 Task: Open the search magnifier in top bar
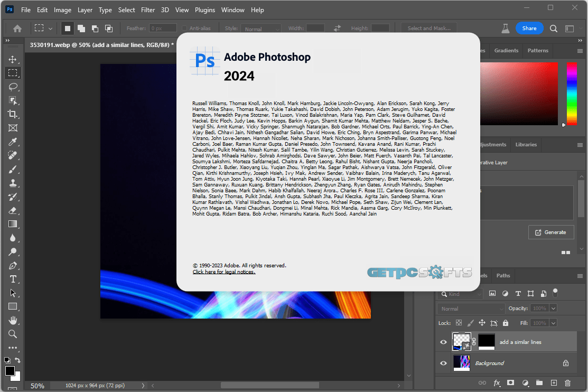coord(554,29)
